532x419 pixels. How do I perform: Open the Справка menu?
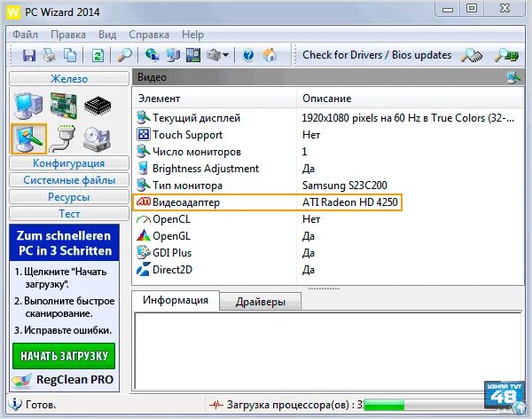(149, 35)
